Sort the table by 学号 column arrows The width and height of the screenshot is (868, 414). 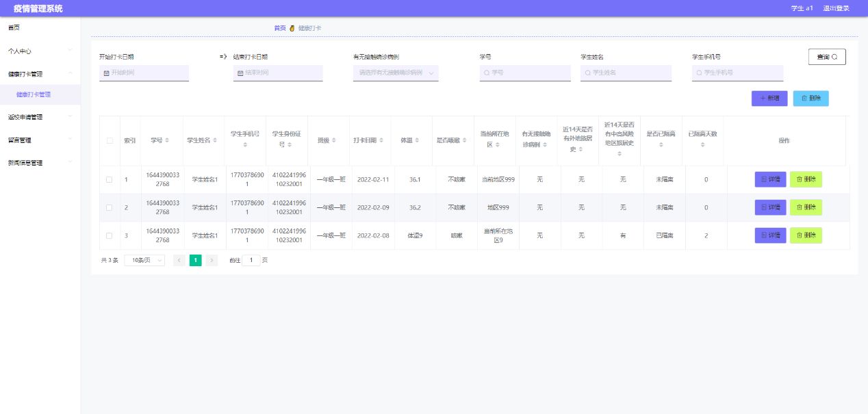(x=168, y=140)
